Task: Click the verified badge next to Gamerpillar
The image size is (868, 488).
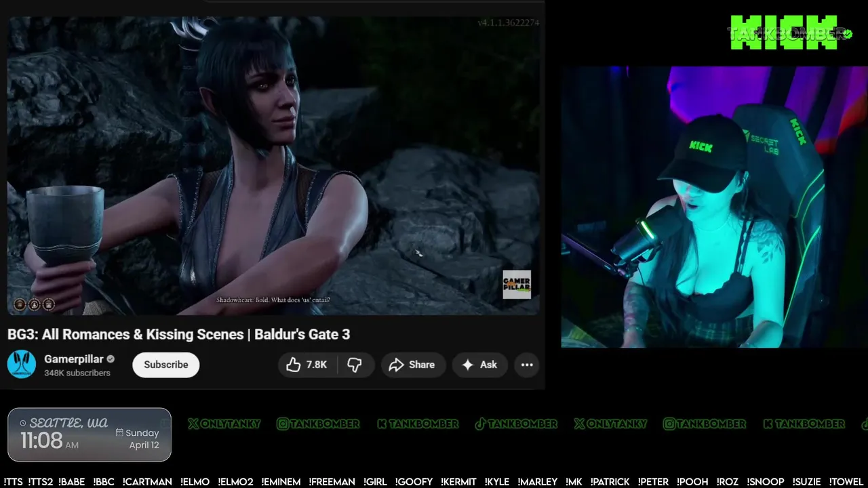Action: [x=111, y=359]
